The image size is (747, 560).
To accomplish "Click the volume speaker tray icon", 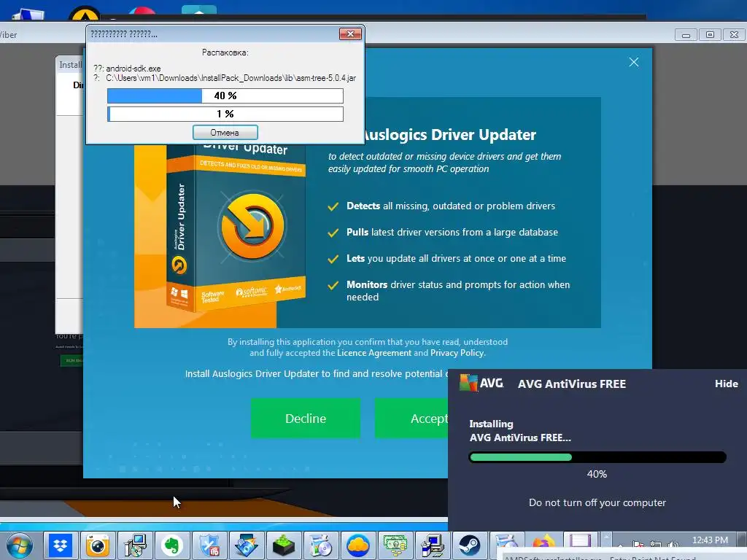I will point(673,544).
